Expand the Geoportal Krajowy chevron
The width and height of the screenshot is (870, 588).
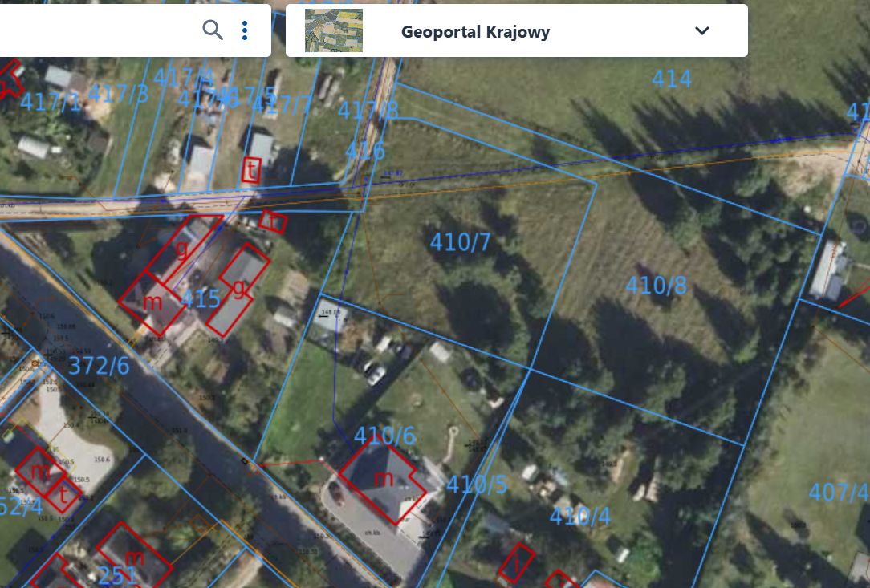point(702,30)
